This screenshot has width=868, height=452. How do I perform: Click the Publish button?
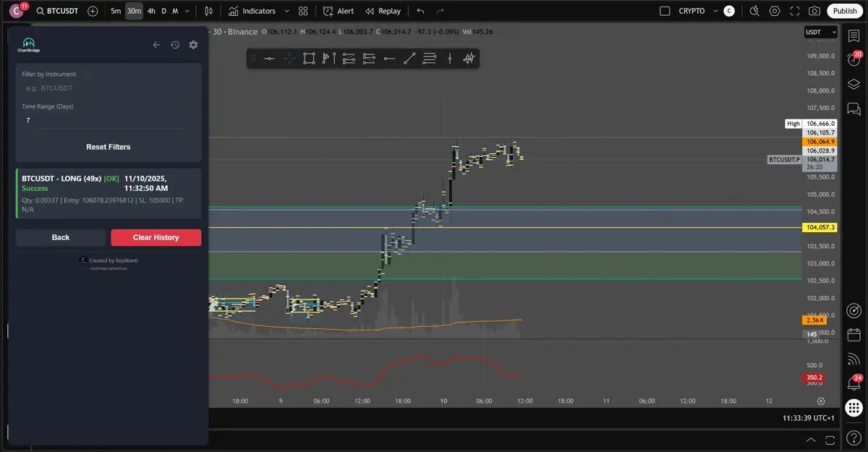[844, 11]
